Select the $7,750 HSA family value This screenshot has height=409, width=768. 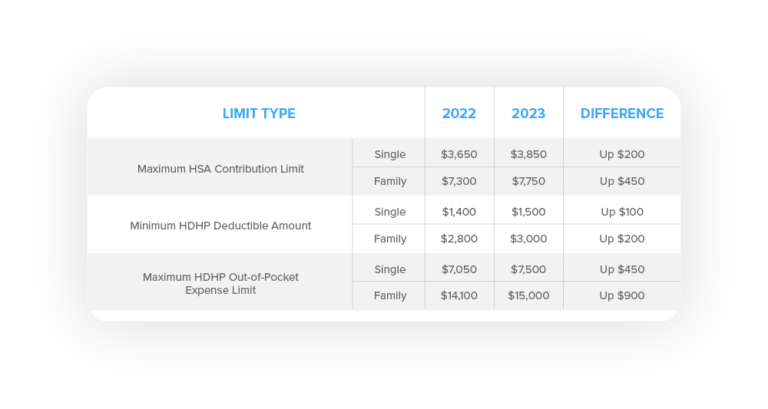click(x=528, y=181)
